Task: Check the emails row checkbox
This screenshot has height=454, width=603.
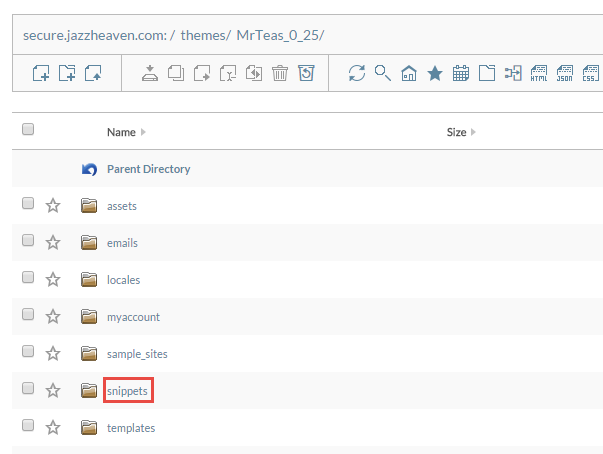Action: (28, 240)
